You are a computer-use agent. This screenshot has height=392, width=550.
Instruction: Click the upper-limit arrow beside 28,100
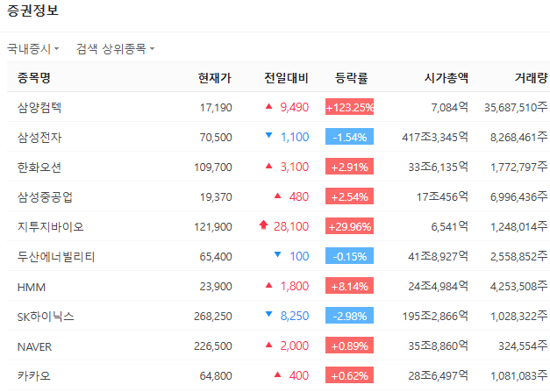point(264,225)
